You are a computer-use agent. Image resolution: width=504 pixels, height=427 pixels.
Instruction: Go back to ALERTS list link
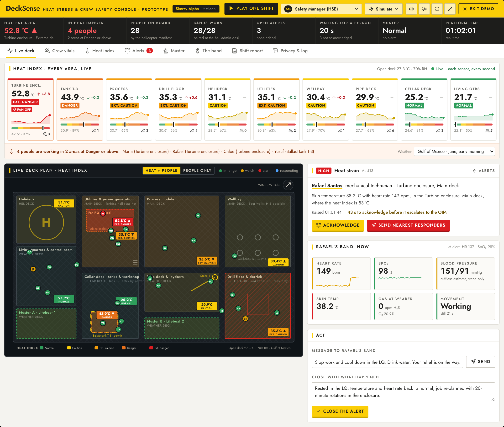484,171
